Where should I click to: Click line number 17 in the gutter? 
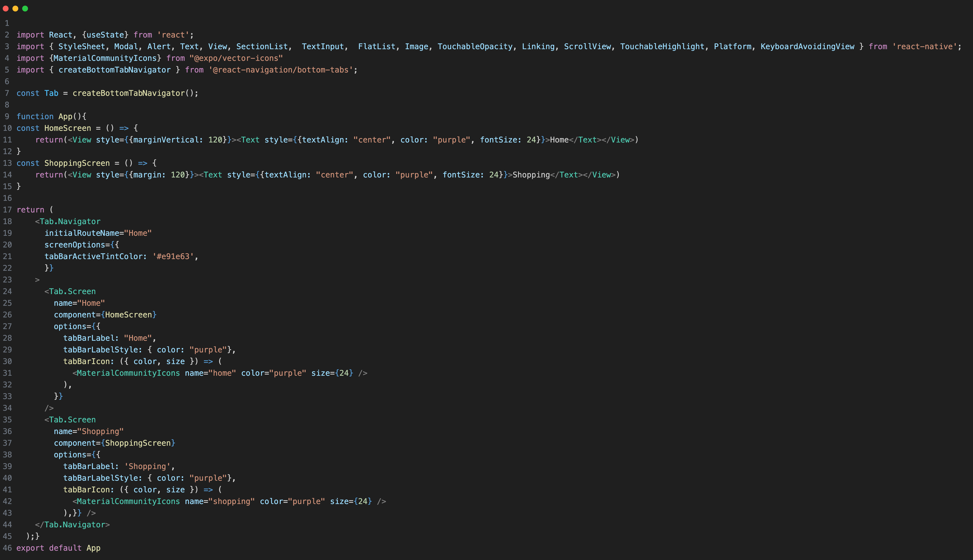pyautogui.click(x=7, y=210)
